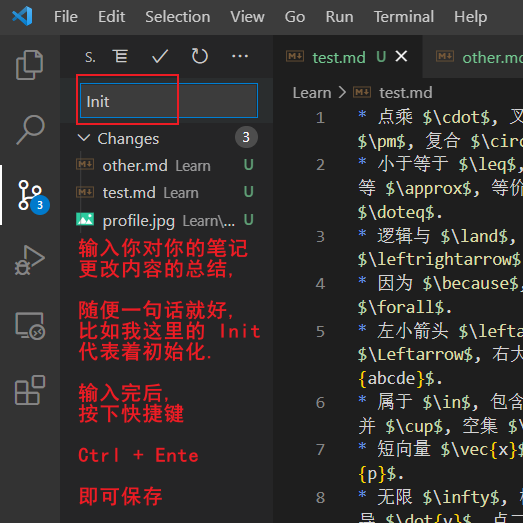Select other.md in the Changes list
The image size is (523, 523).
tap(165, 165)
